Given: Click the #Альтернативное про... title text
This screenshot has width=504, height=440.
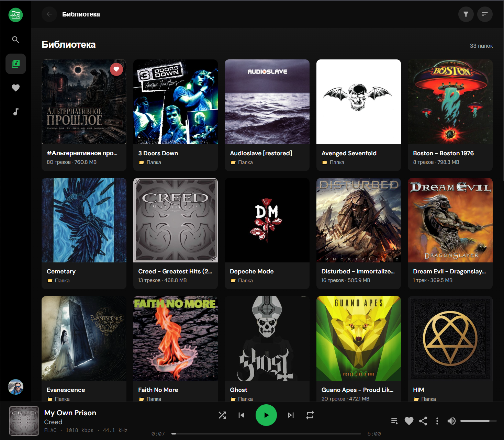Looking at the screenshot, I should coord(82,153).
